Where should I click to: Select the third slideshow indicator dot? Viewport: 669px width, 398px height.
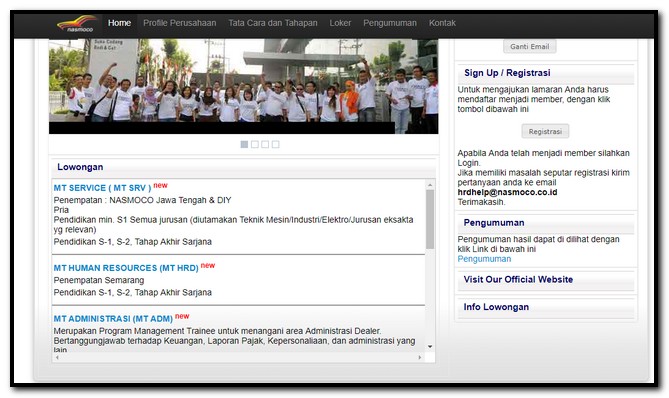click(265, 145)
